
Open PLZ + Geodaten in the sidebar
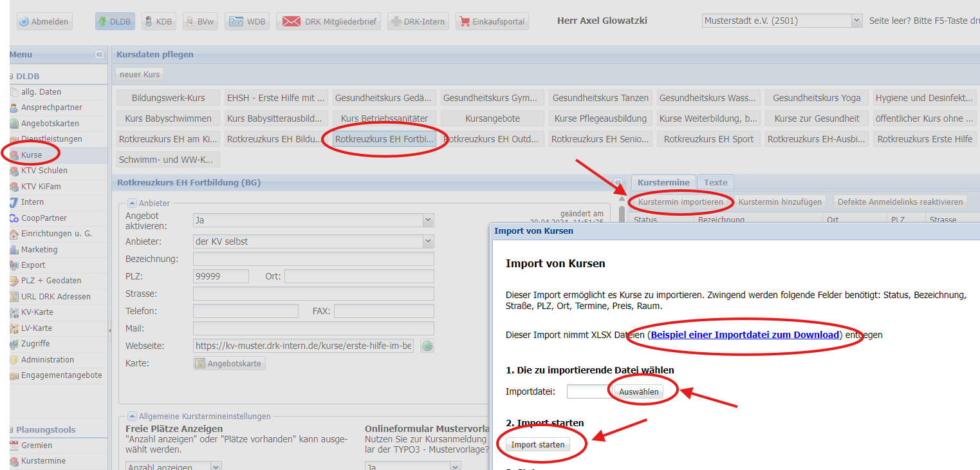point(51,281)
